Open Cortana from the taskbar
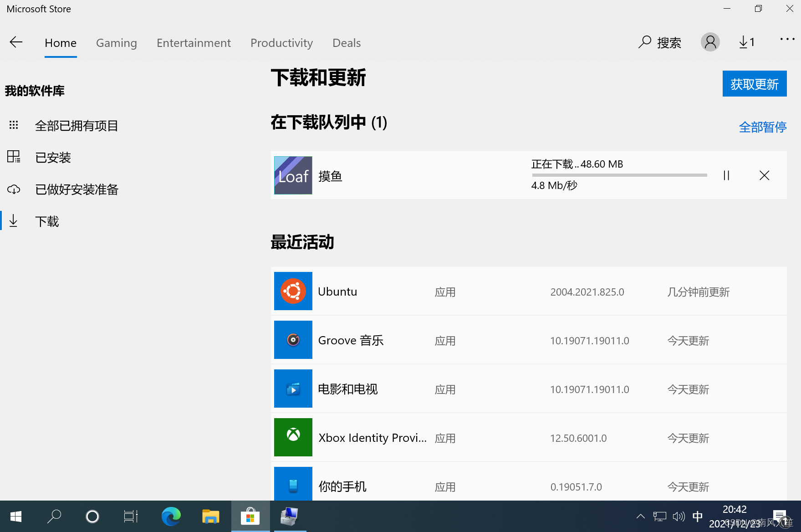The height and width of the screenshot is (532, 801). tap(92, 517)
